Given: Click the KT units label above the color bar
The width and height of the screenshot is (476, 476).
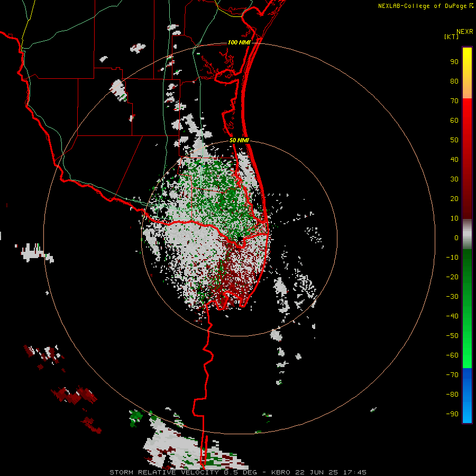Looking at the screenshot, I should click(x=451, y=36).
